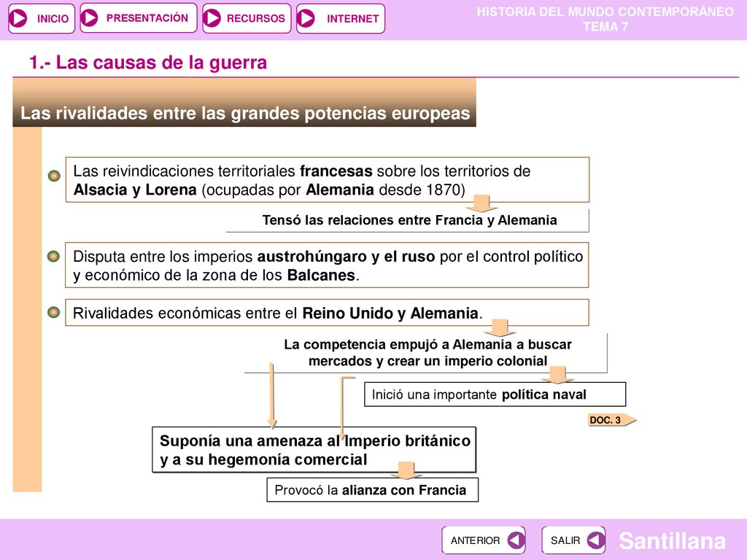
Task: Click the bullet beside the Balcanes dispute item
Action: tap(54, 257)
